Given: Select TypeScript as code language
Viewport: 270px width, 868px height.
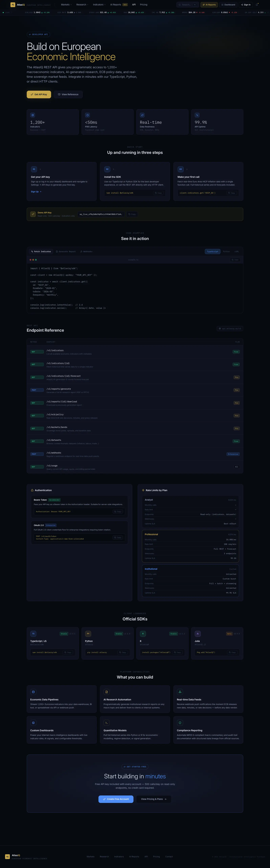Looking at the screenshot, I should [x=212, y=251].
